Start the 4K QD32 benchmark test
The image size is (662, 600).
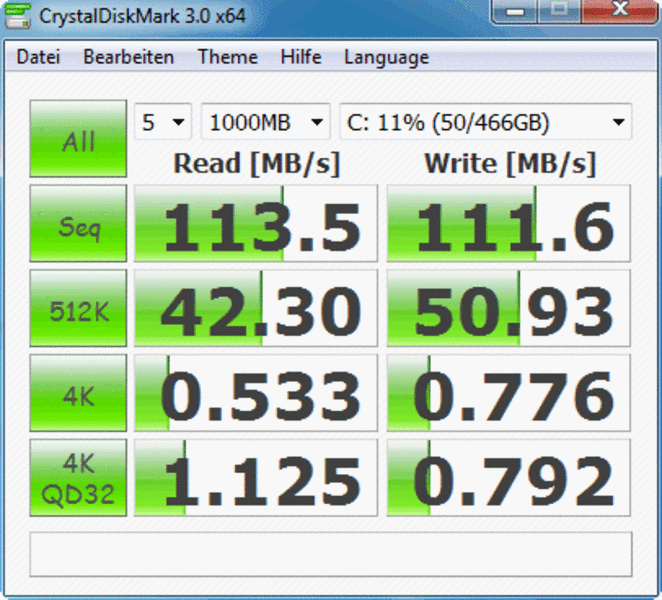78,478
